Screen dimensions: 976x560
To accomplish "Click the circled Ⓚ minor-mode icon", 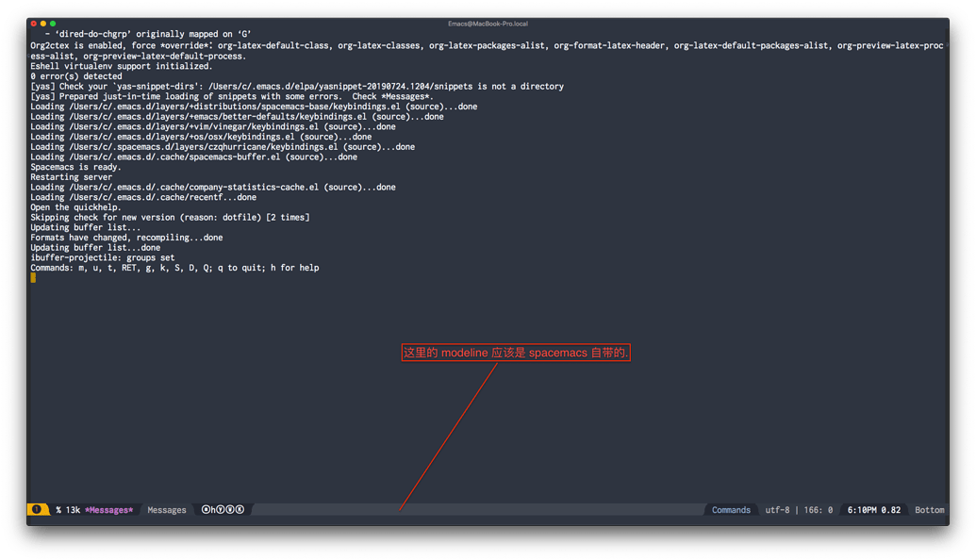I will pyautogui.click(x=238, y=509).
